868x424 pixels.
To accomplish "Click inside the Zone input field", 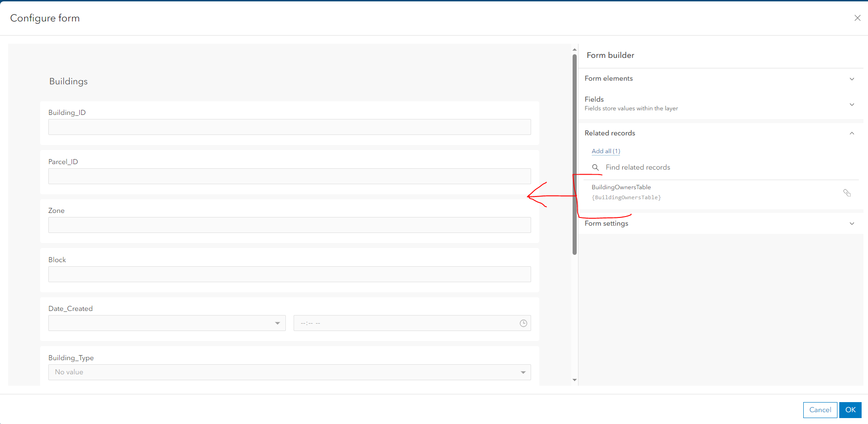I will 289,225.
